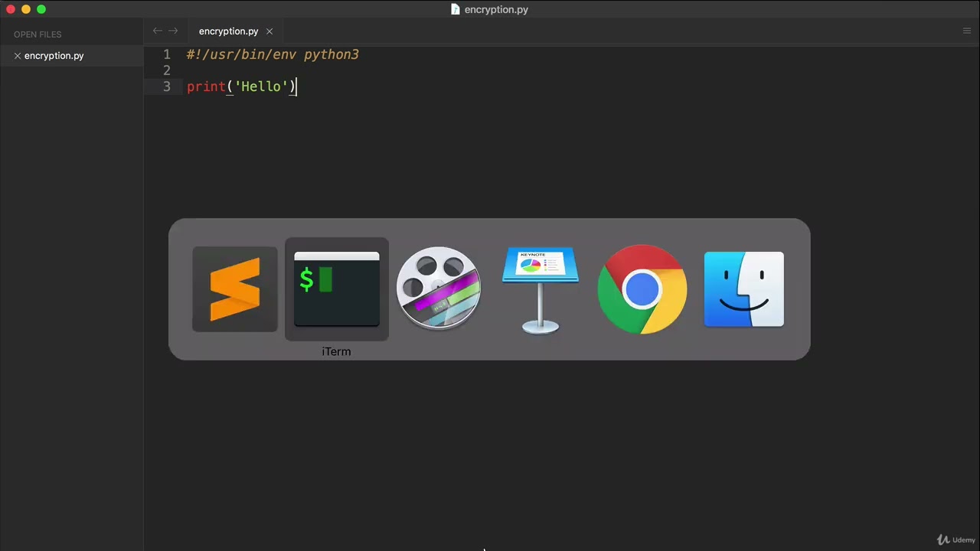Click the file icon in the window title
This screenshot has width=980, height=551.
pyautogui.click(x=456, y=9)
